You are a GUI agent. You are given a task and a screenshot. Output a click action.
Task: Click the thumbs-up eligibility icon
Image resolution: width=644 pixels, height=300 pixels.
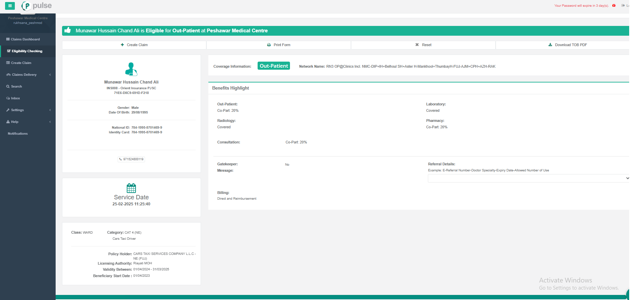point(68,30)
